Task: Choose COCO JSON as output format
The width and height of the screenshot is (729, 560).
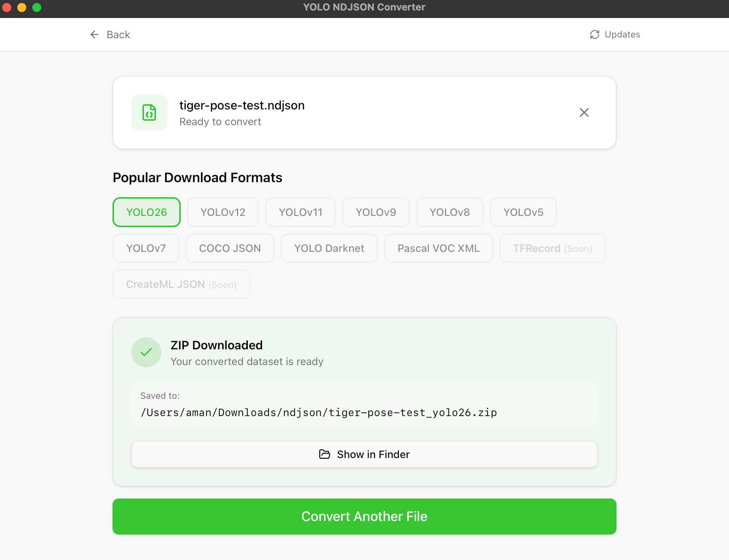Action: pyautogui.click(x=229, y=248)
